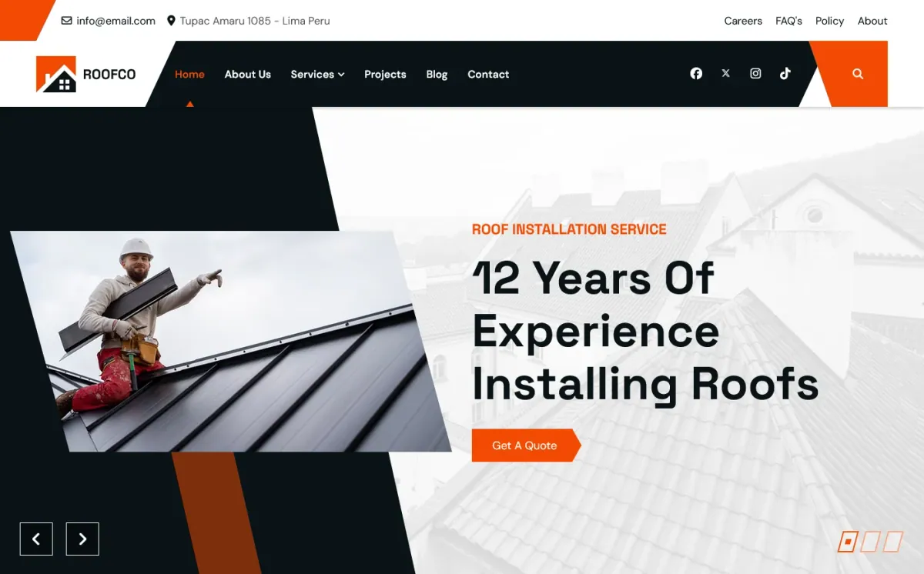Screen dimensions: 924x574
Task: Select the Home menu item
Action: pos(189,74)
